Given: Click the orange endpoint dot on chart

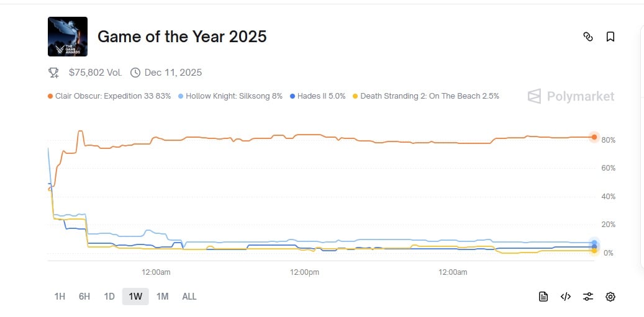Looking at the screenshot, I should pyautogui.click(x=594, y=137).
